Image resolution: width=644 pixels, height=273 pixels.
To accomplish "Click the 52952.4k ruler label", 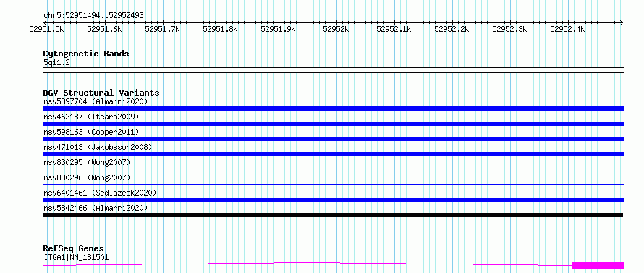I will 567,29.
